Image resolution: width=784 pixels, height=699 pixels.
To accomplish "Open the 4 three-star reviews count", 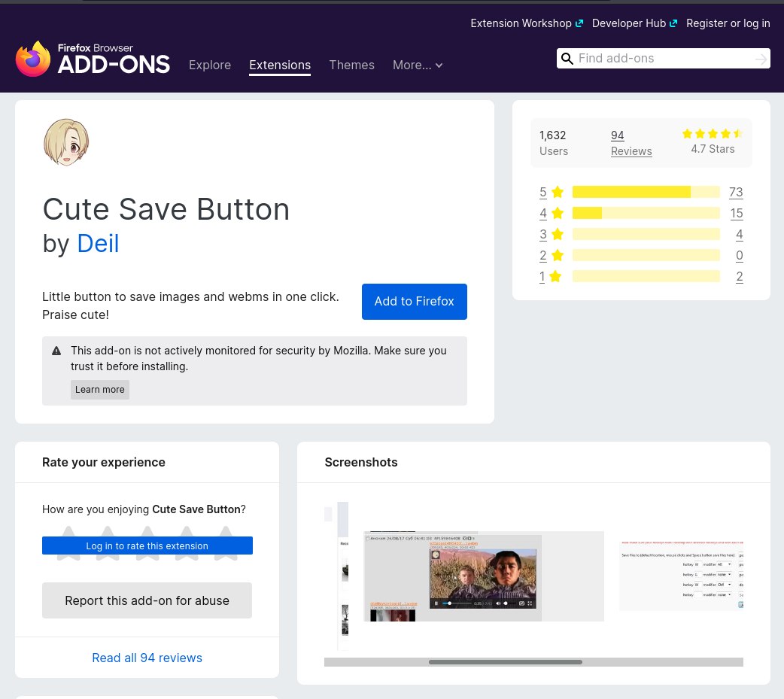I will [x=740, y=235].
